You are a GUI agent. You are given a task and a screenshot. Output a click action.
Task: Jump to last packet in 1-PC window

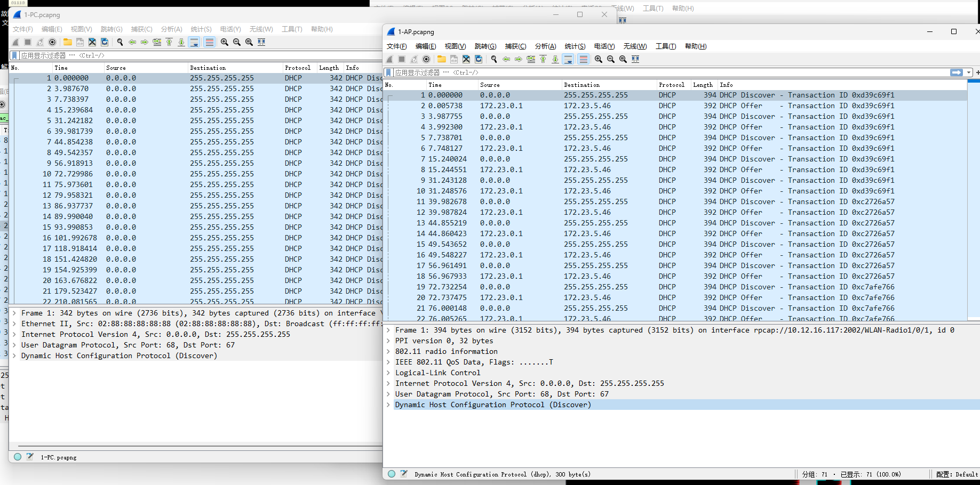pos(181,42)
